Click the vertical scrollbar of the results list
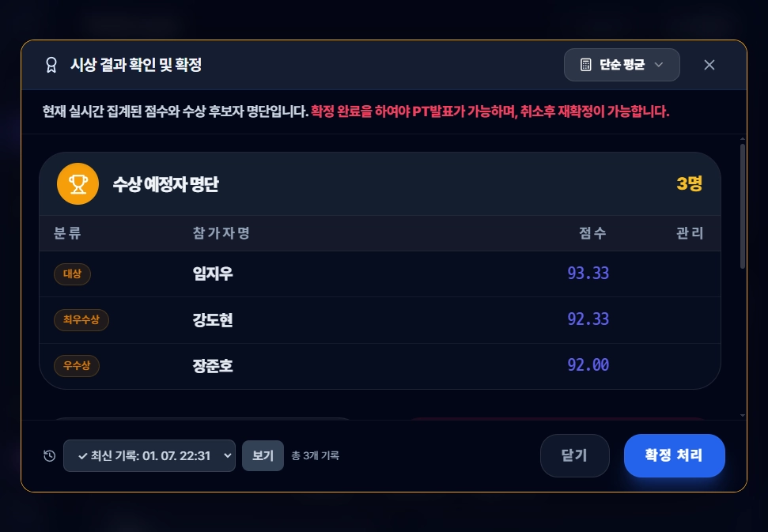Image resolution: width=768 pixels, height=532 pixels. point(742,206)
